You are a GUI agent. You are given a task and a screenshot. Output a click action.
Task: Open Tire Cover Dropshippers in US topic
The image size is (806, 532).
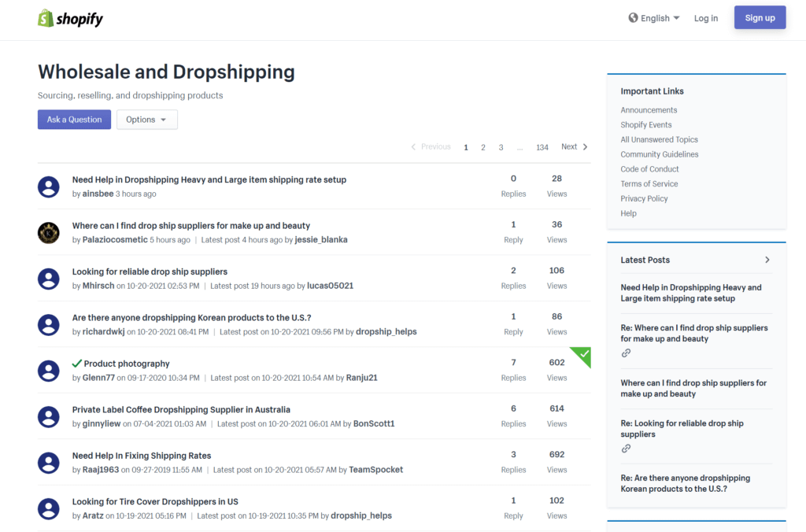pos(155,501)
